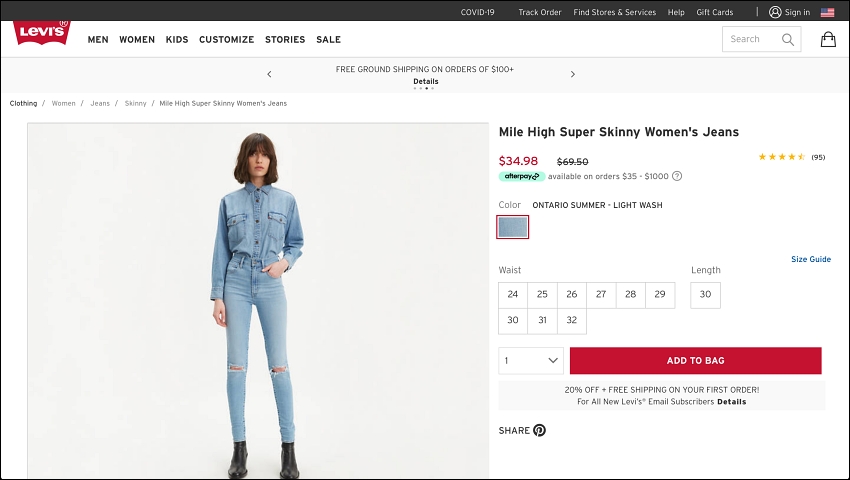The width and height of the screenshot is (850, 480).
Task: Open email subscriber offer Details
Action: click(x=732, y=402)
